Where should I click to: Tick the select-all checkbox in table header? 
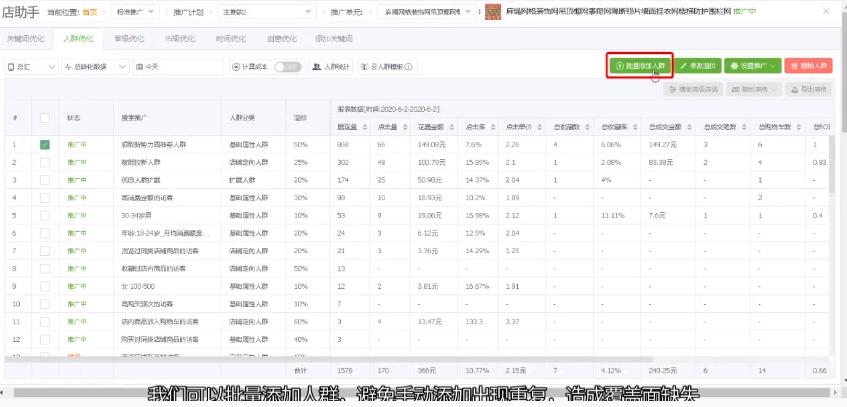(x=45, y=118)
